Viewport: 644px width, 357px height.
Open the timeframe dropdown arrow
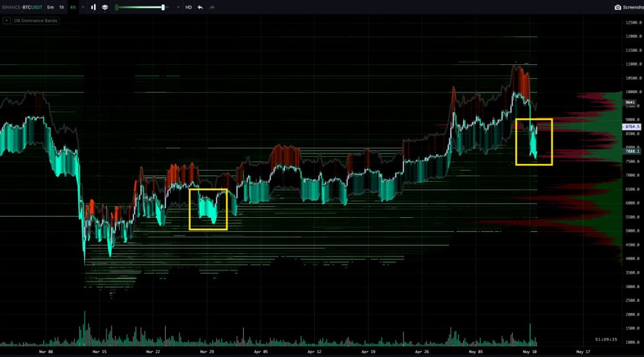coord(83,7)
